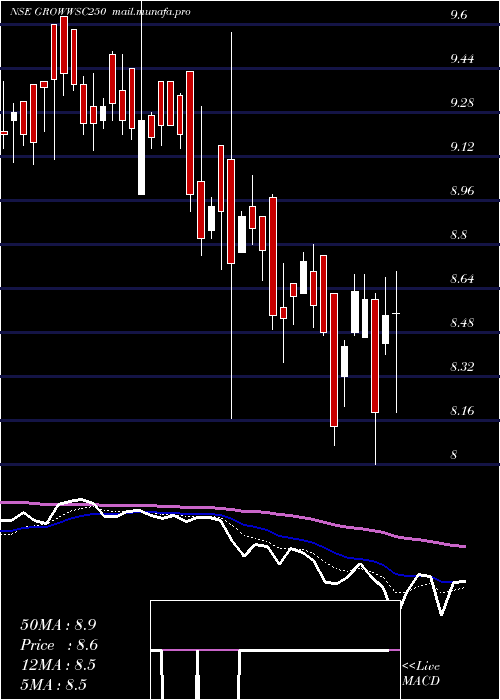Screen dimensions: 500x700
Task: Select the 8.16 price axis label
Action: pos(462,411)
